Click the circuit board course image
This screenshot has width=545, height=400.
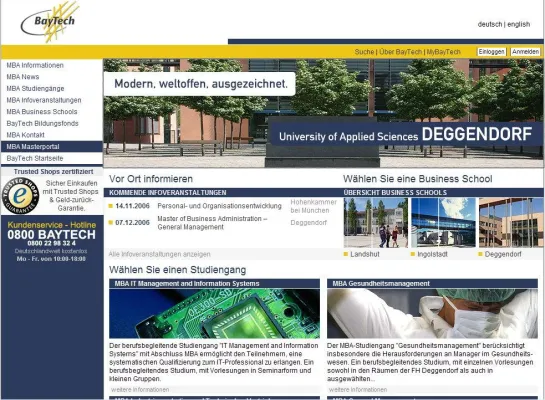214,313
